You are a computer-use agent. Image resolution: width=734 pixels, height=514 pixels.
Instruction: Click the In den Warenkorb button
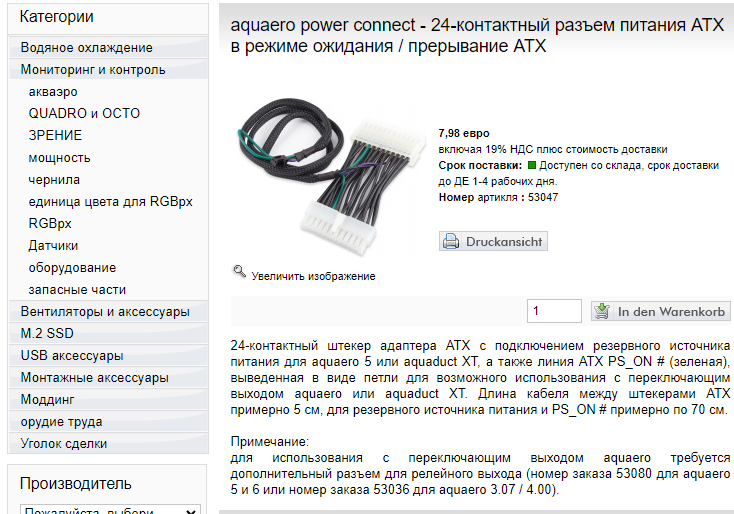pos(661,311)
